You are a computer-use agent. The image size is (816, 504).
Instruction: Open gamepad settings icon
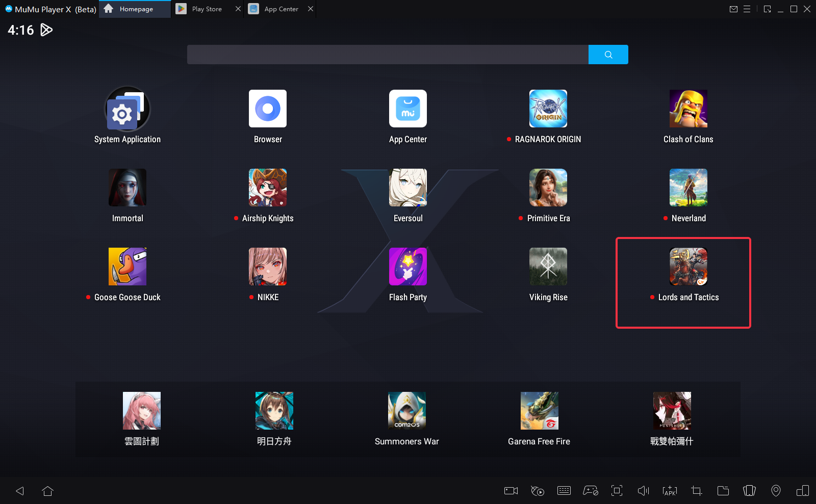[x=591, y=491]
